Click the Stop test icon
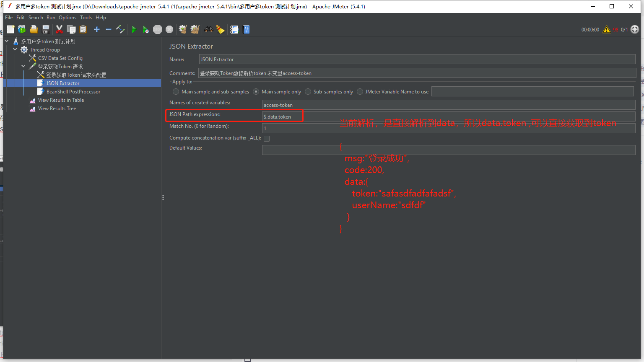Viewport: 644px width, 362px height. coord(158,29)
